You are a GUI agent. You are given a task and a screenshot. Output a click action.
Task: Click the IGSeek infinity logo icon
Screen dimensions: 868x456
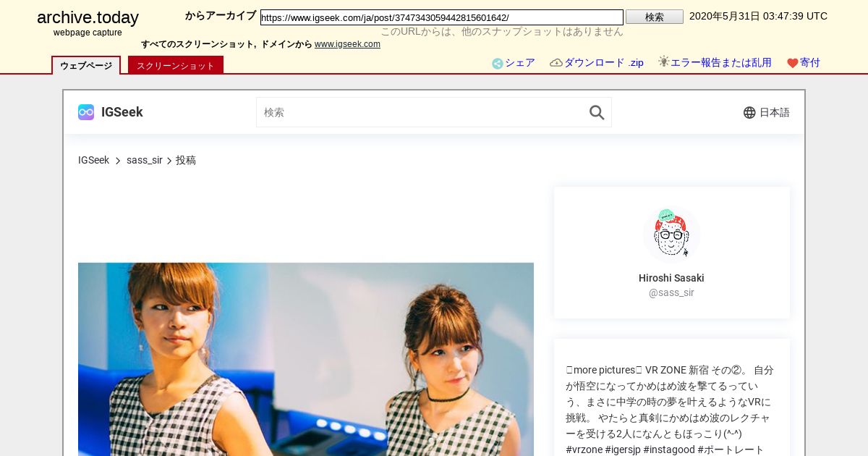pyautogui.click(x=86, y=112)
